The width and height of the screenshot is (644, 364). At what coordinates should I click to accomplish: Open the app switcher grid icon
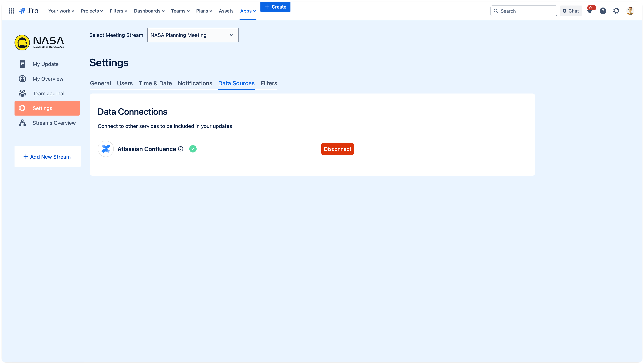point(12,11)
